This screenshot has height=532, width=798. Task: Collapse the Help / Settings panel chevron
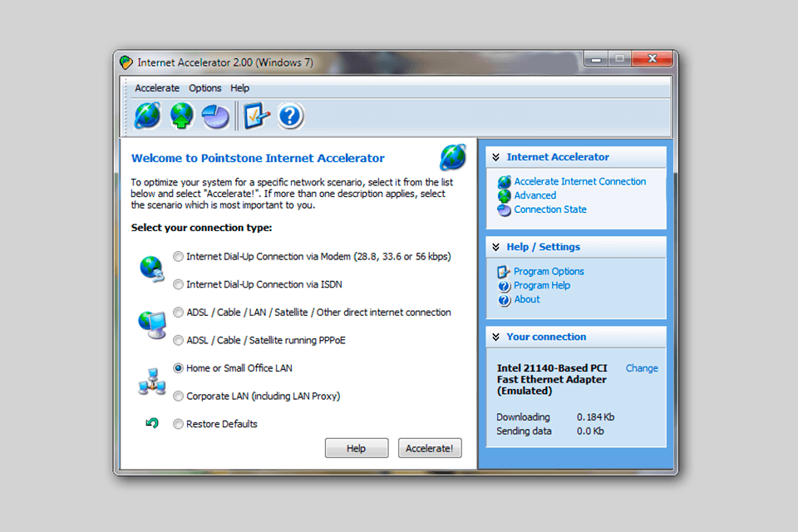[x=497, y=247]
